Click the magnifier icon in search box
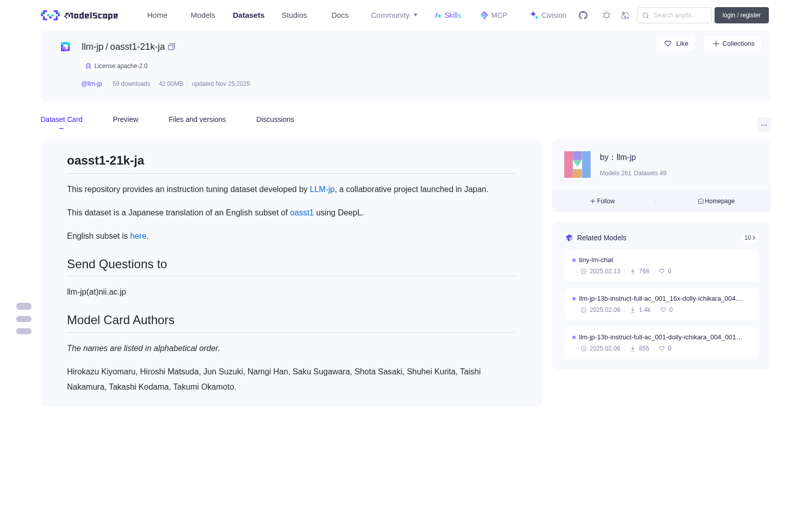Image resolution: width=812 pixels, height=508 pixels. [x=646, y=15]
